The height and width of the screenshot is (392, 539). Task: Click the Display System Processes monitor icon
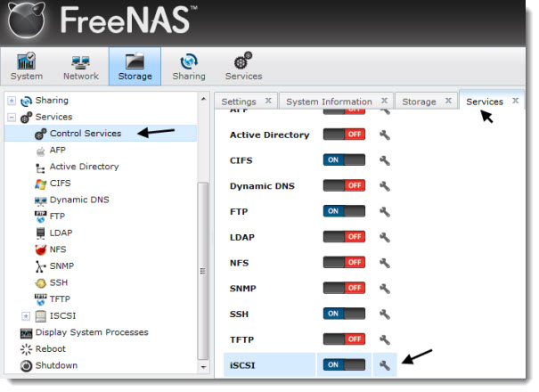(x=26, y=333)
